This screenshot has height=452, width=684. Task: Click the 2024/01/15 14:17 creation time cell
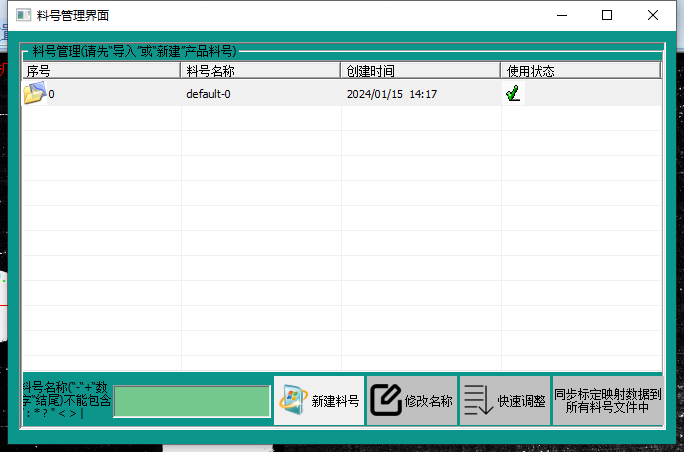[x=392, y=94]
